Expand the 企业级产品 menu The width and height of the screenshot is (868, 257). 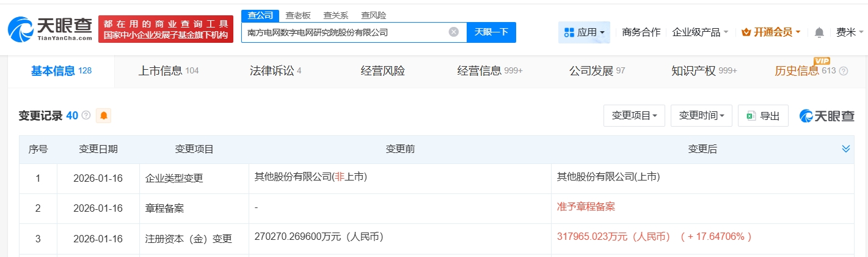point(700,32)
